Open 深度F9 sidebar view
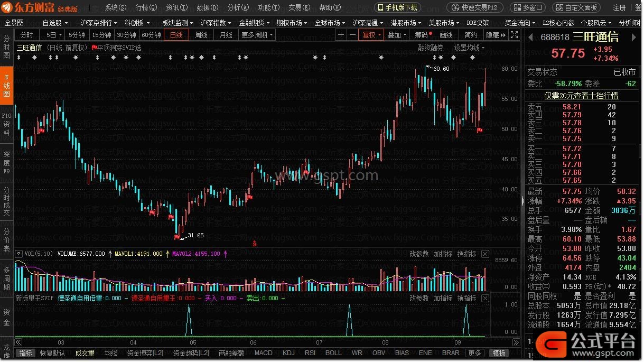 (x=6, y=163)
